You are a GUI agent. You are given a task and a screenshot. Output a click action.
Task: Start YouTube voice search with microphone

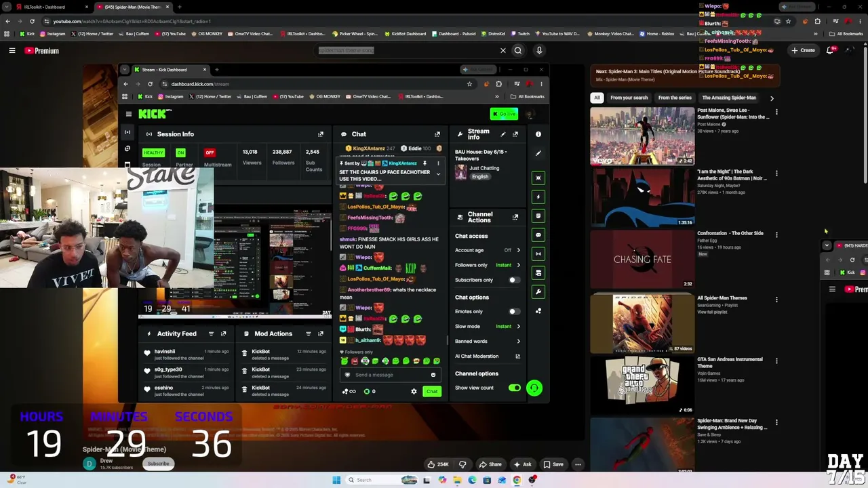539,50
